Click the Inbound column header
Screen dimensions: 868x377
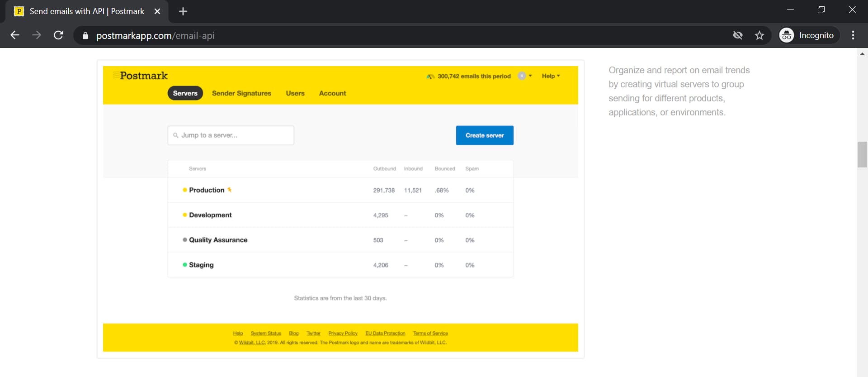413,169
